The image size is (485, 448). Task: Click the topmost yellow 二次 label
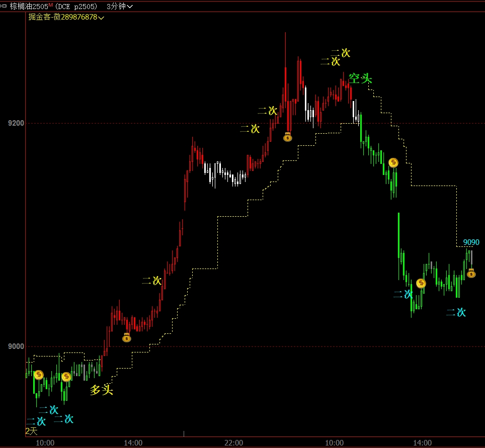click(x=341, y=53)
